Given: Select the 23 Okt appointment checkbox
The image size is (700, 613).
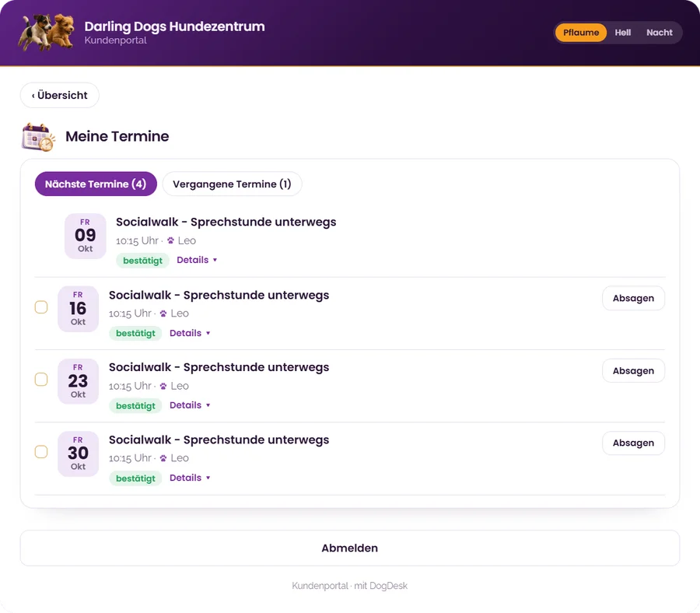Looking at the screenshot, I should [x=41, y=380].
